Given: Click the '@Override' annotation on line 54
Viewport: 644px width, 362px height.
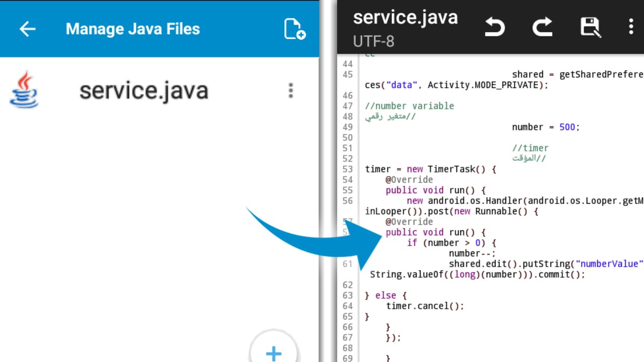Looking at the screenshot, I should coord(409,180).
